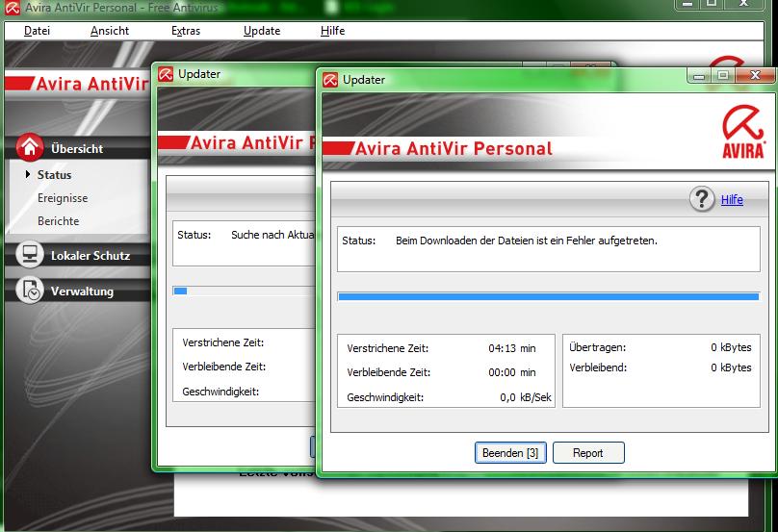Select the Übersicht section label
Screen dimensions: 778x532
coord(77,149)
